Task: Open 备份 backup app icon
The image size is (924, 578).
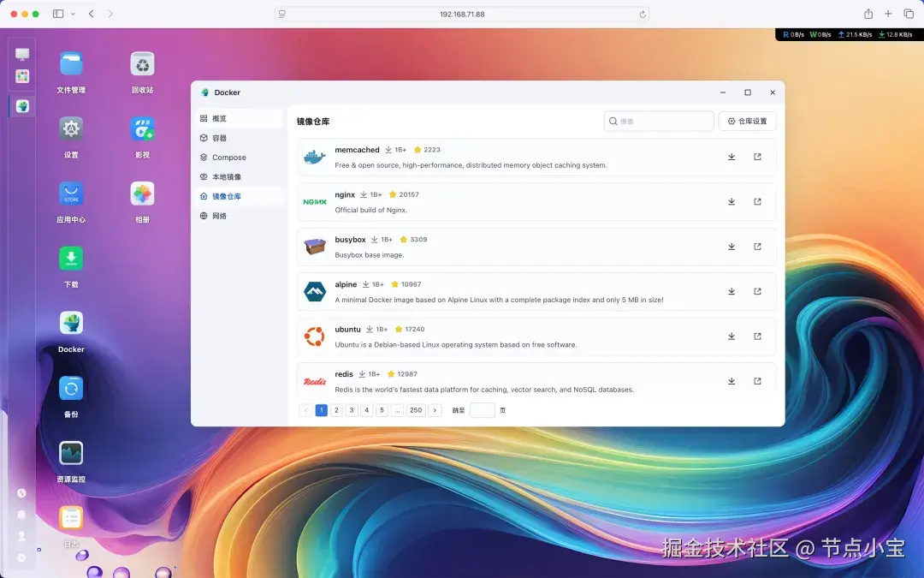Action: point(71,388)
